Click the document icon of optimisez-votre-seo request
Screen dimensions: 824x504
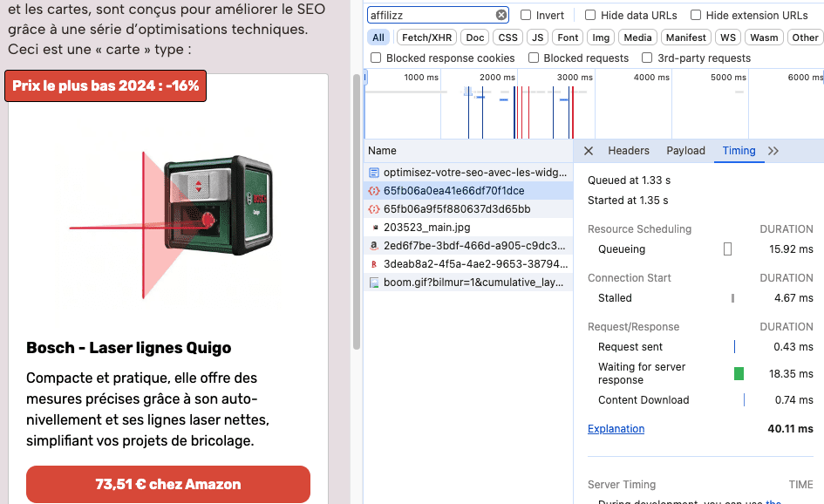(x=374, y=173)
